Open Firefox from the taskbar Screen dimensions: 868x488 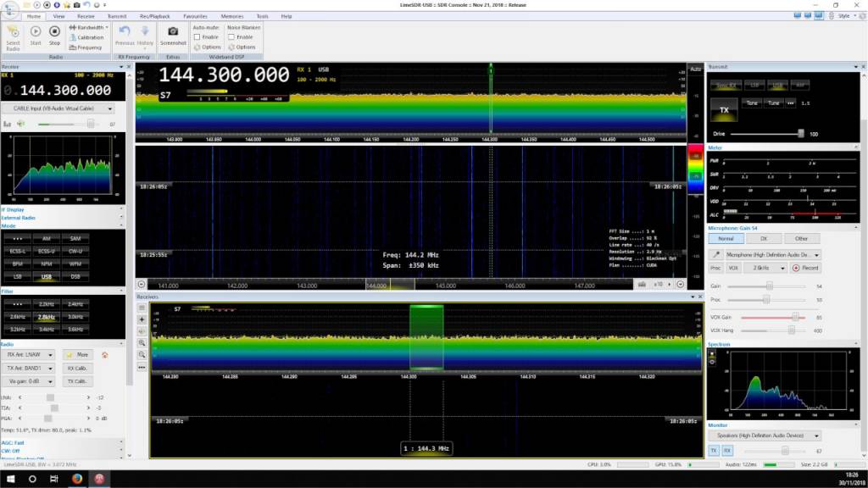coord(77,479)
